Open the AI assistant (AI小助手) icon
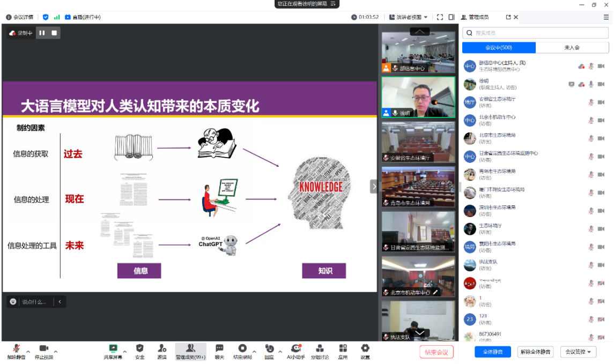Viewport: 614px width, 364px height. click(295, 349)
